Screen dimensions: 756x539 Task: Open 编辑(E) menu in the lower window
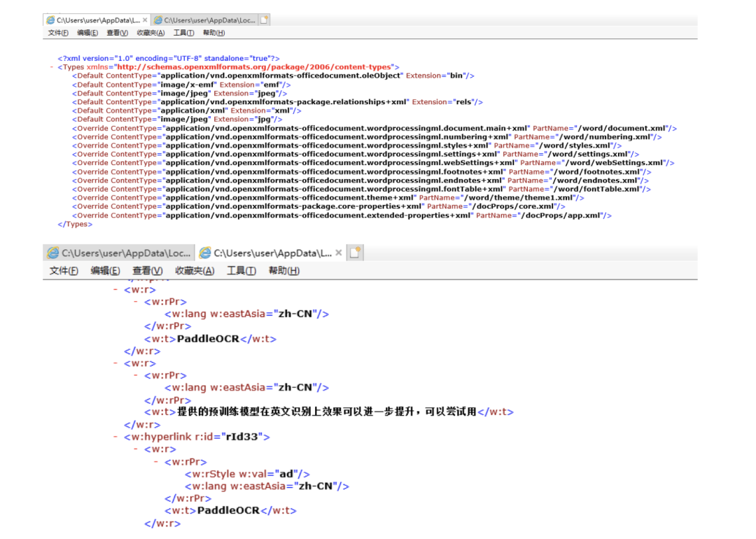[x=105, y=271]
